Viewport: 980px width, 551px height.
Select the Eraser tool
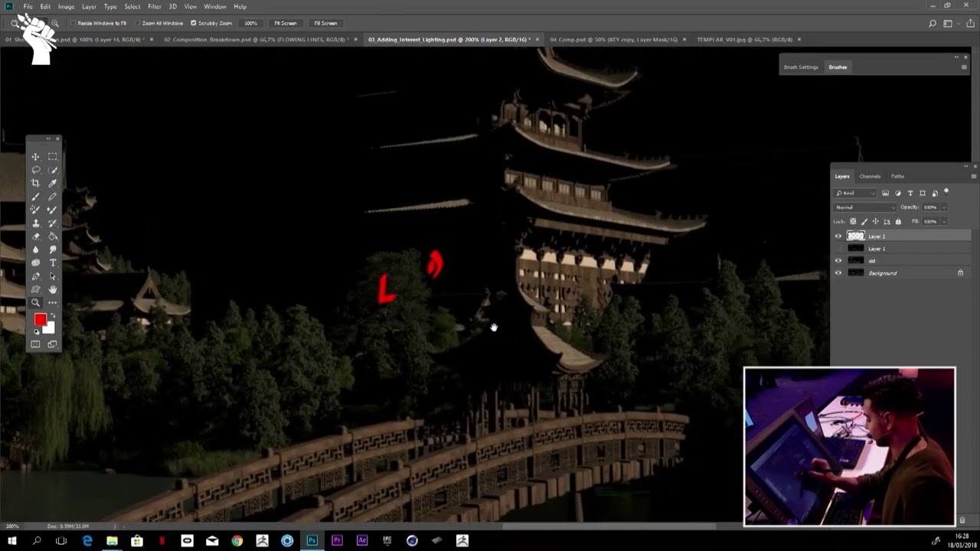(35, 236)
